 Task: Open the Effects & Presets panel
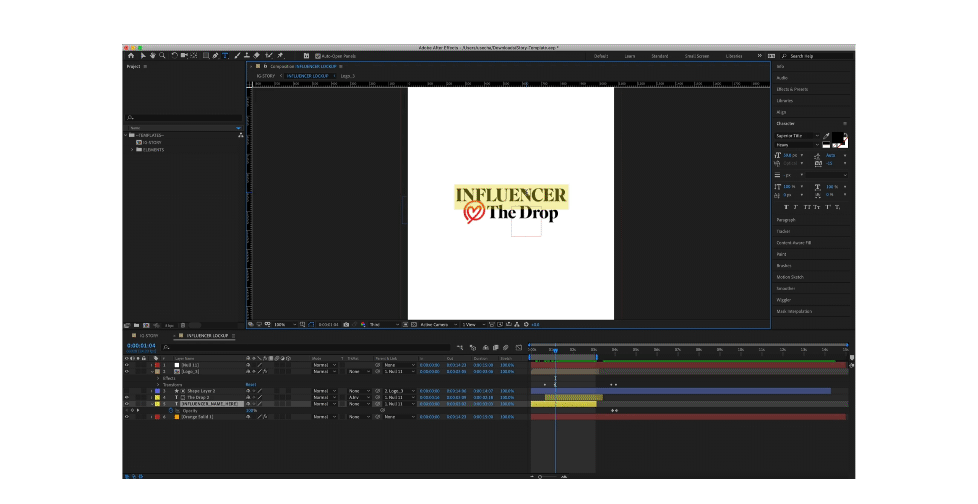[792, 89]
